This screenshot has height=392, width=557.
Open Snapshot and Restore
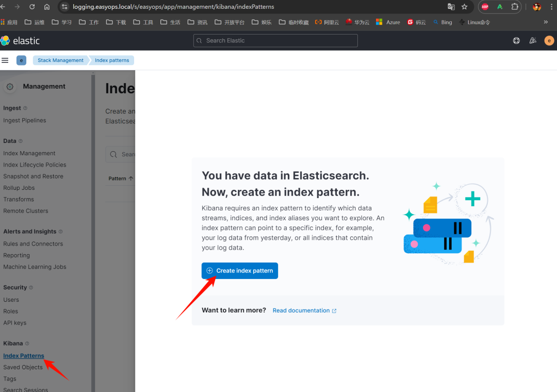(x=33, y=176)
